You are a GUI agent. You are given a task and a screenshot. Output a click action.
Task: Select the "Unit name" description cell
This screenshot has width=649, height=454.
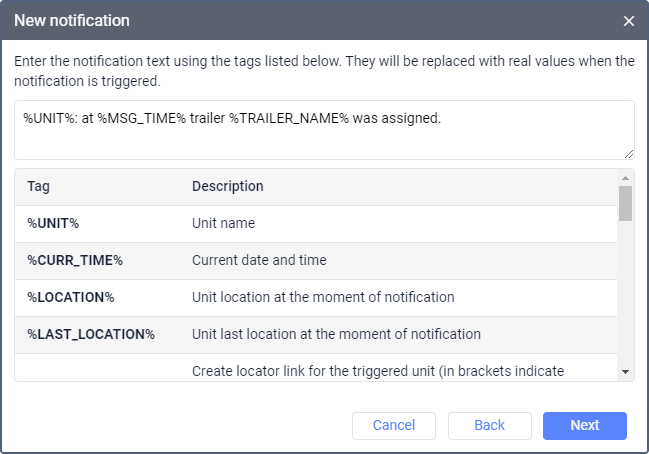point(224,224)
